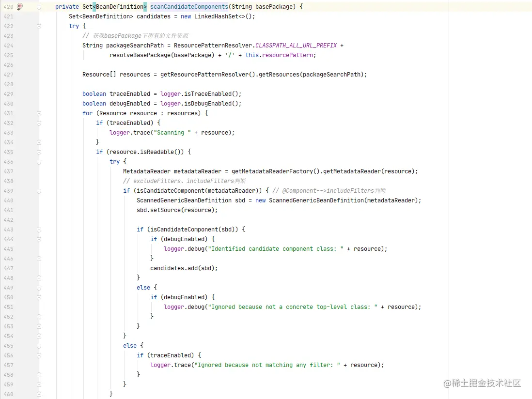Click isReadable() call on line 435
Screen dimensions: 532x399
[x=162, y=152]
